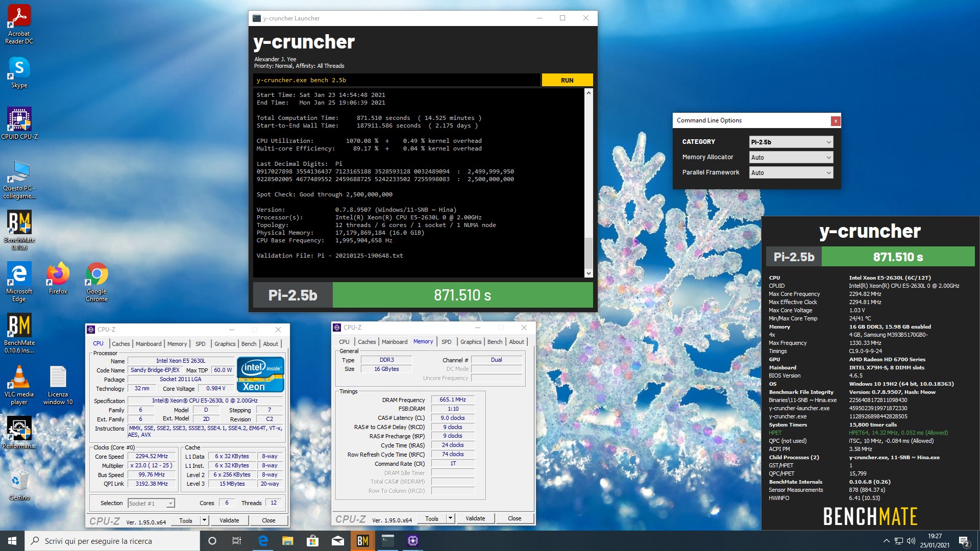Open BenchMate 0.10.6 desktop icon

19,231
